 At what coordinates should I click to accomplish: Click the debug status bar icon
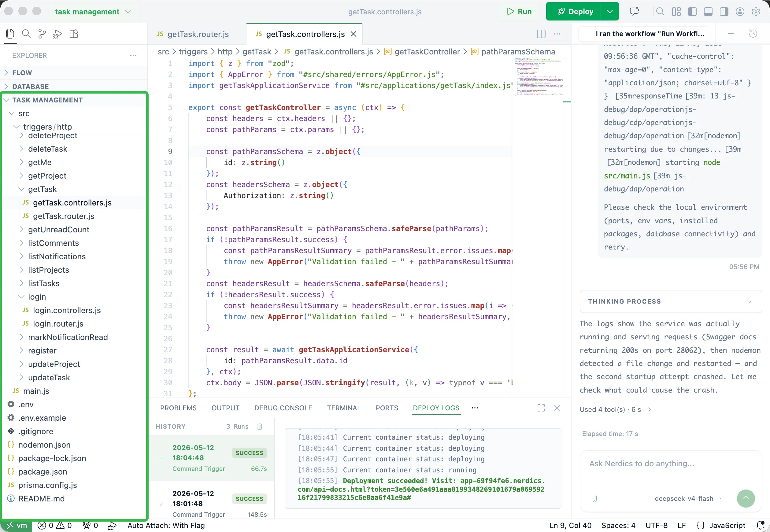click(112, 526)
